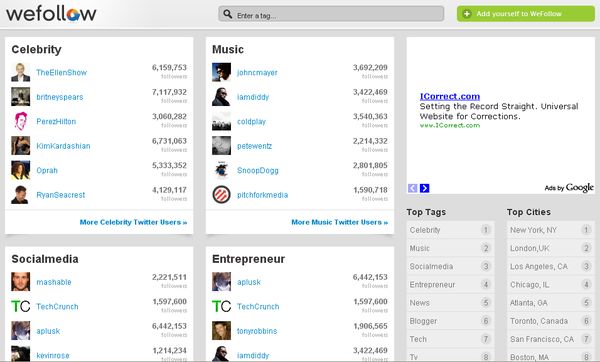Image resolution: width=600 pixels, height=362 pixels.
Task: Click Add yourself to WeFollow button
Action: 526,14
